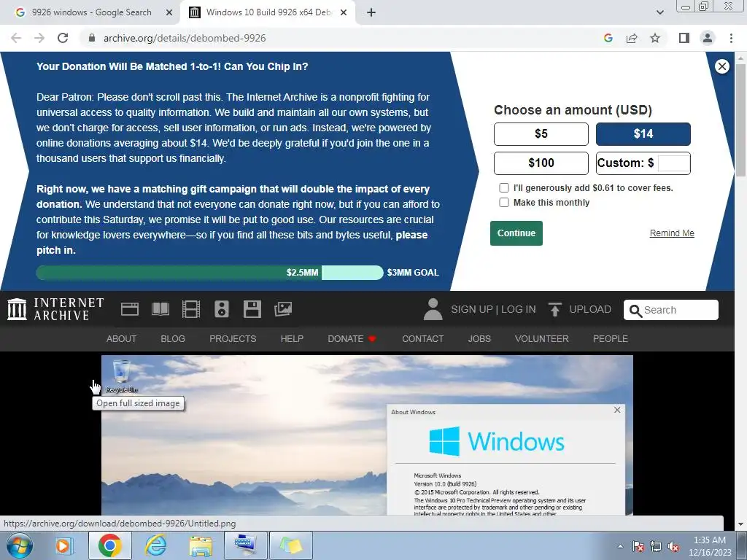Open Windows Start button
This screenshot has width=747, height=560.
[18, 545]
